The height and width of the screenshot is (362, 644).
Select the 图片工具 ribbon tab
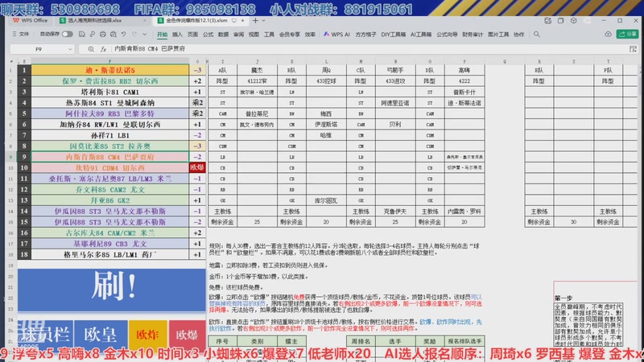498,35
